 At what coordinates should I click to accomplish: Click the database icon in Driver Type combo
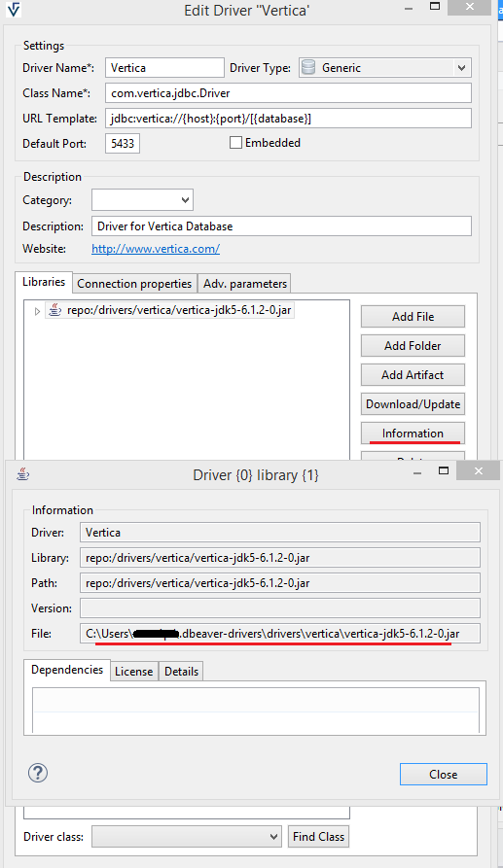tap(308, 67)
